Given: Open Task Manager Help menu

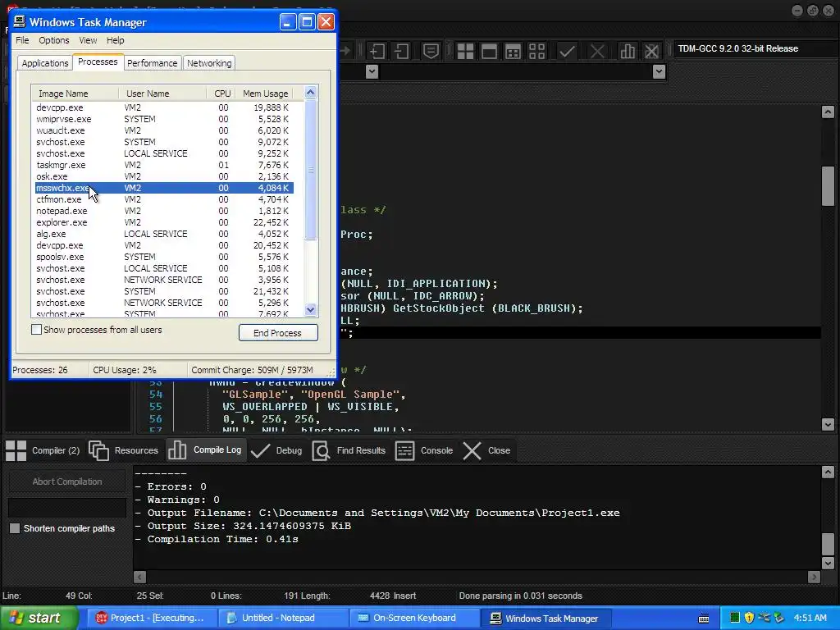Looking at the screenshot, I should (x=115, y=40).
